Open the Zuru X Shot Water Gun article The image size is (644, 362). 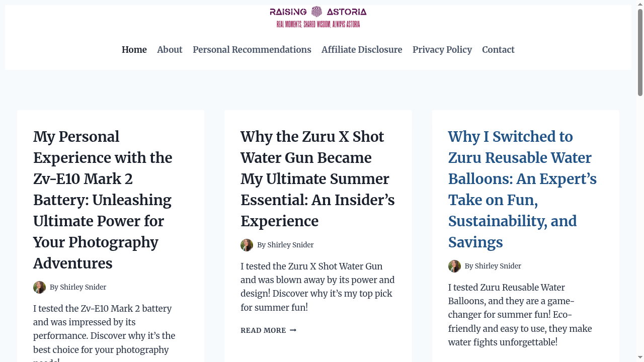pos(317,178)
